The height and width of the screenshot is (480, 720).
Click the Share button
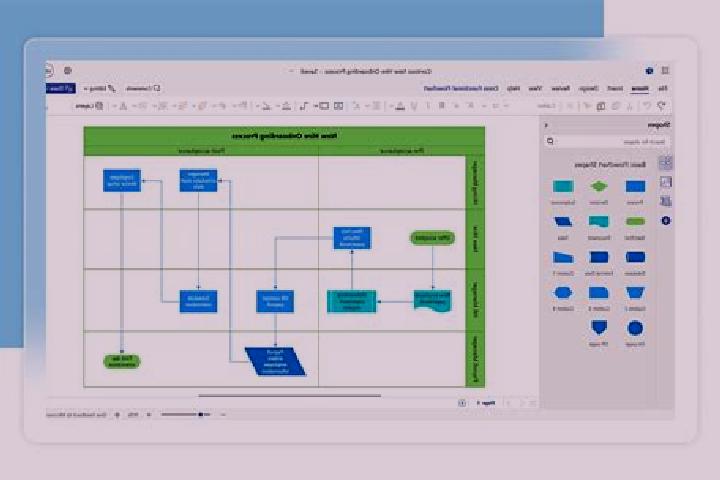click(x=60, y=88)
